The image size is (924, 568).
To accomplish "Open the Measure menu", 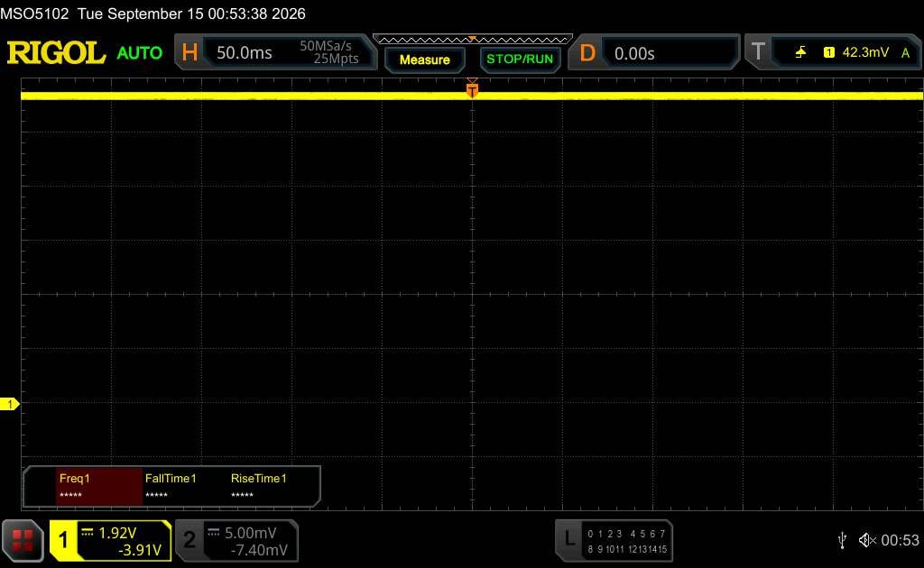I will [x=425, y=60].
